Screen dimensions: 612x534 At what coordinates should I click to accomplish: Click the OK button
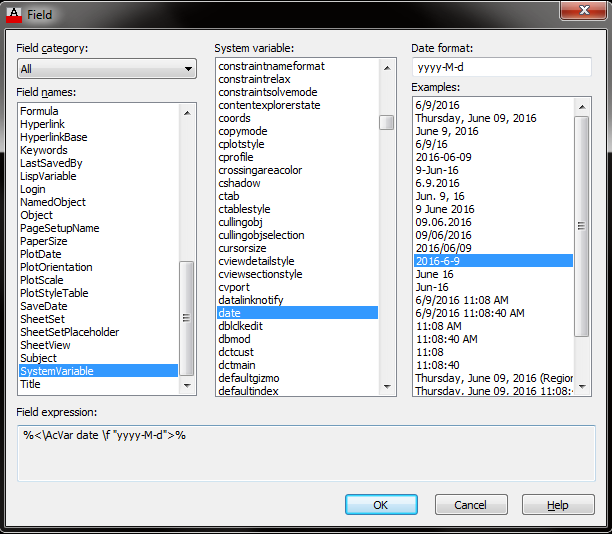pyautogui.click(x=381, y=505)
